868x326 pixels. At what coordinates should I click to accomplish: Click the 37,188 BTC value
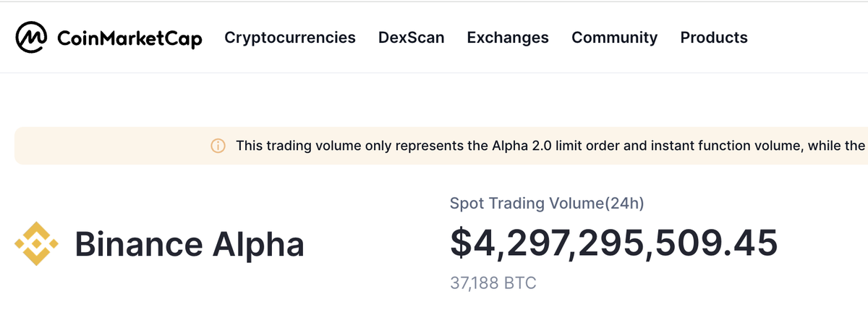pos(493,283)
